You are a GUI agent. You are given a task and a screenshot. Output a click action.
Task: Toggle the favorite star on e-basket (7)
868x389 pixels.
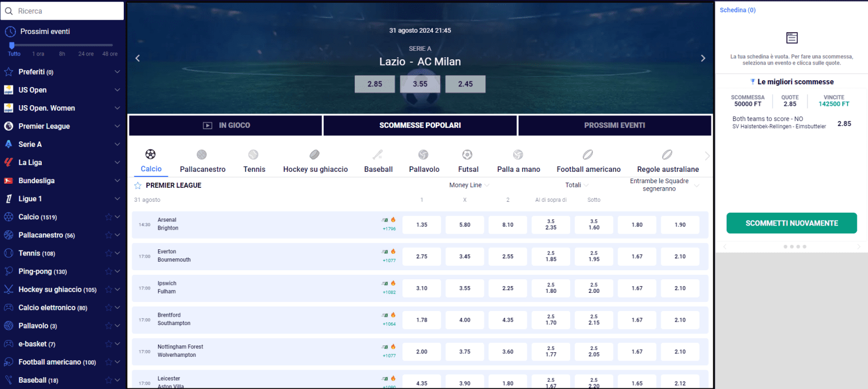tap(108, 344)
